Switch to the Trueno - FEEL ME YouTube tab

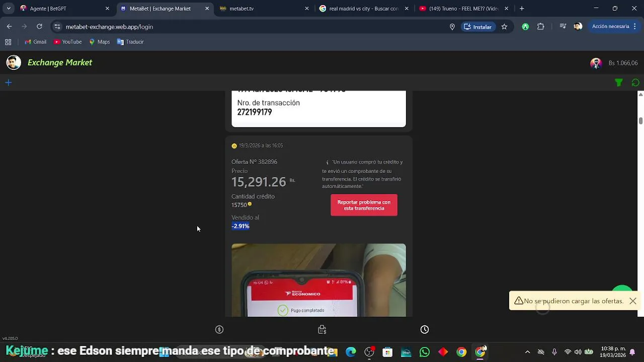pyautogui.click(x=464, y=9)
